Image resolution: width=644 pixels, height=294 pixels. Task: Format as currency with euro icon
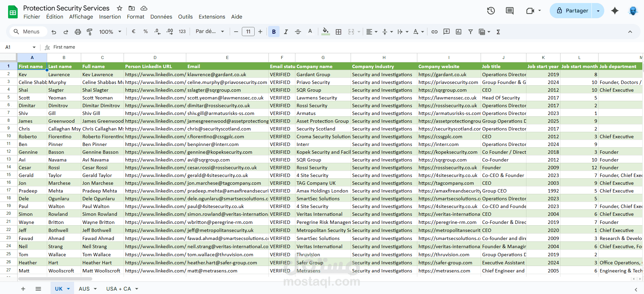[134, 31]
